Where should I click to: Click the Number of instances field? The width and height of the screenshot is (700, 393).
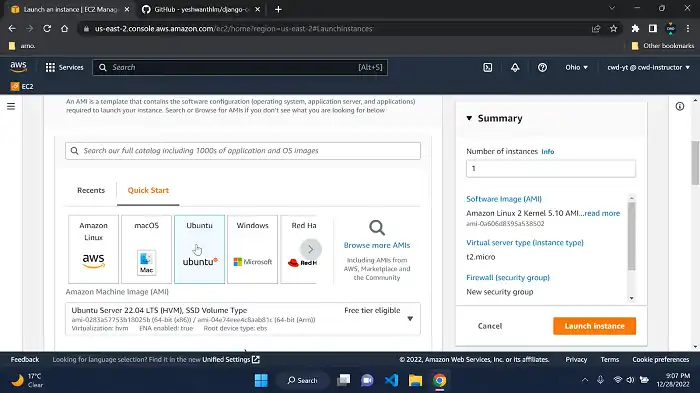click(x=551, y=169)
